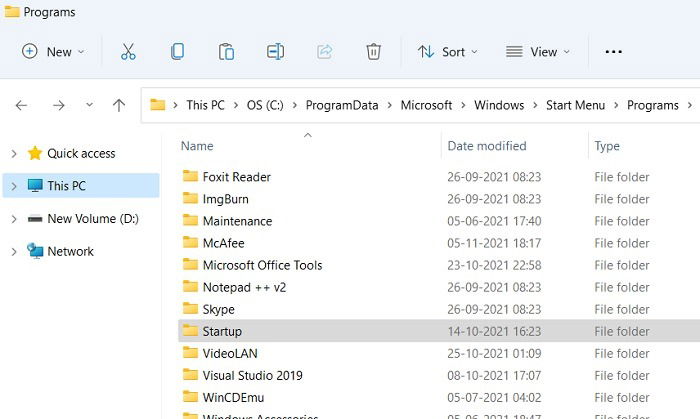700x419 pixels.
Task: Open chevron after Programs in address bar
Action: point(690,105)
